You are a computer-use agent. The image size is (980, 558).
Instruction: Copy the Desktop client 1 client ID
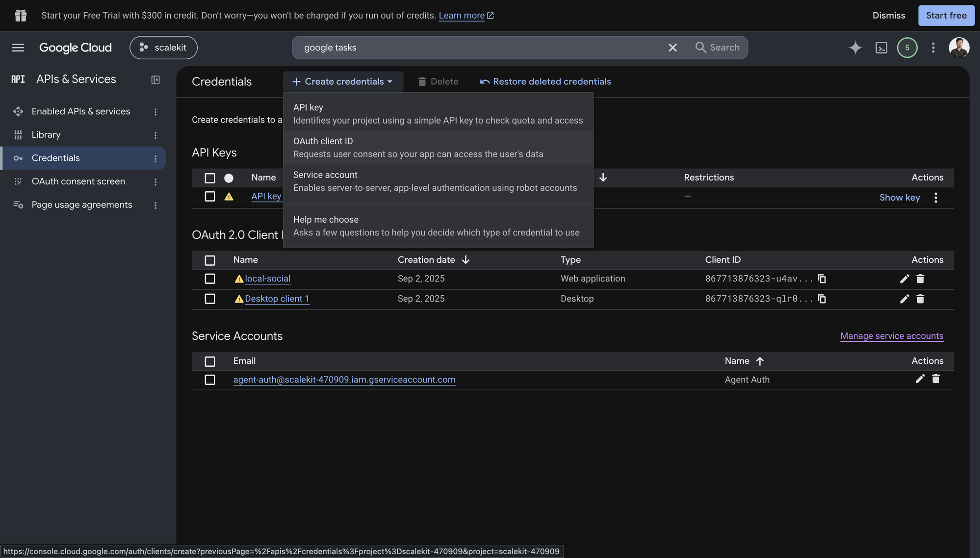point(822,299)
